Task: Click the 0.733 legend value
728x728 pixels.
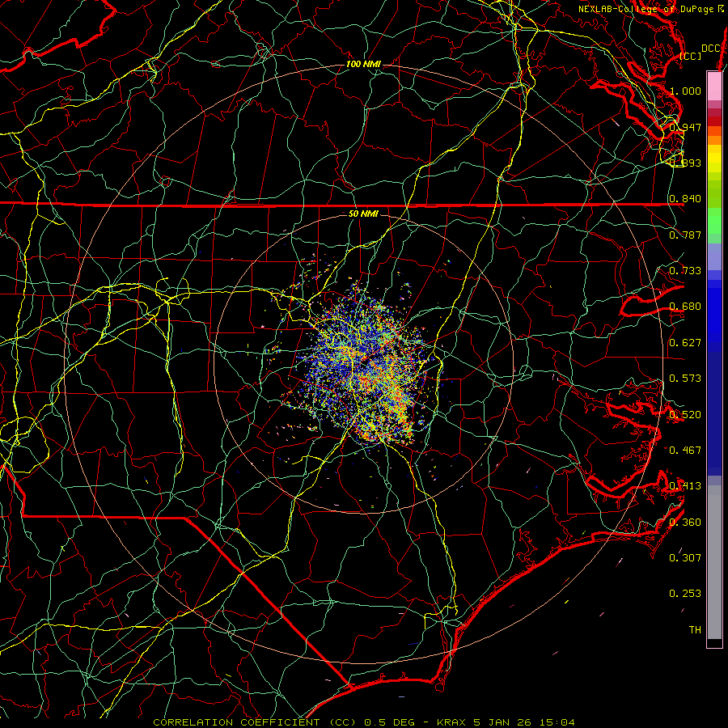Action: coord(685,271)
